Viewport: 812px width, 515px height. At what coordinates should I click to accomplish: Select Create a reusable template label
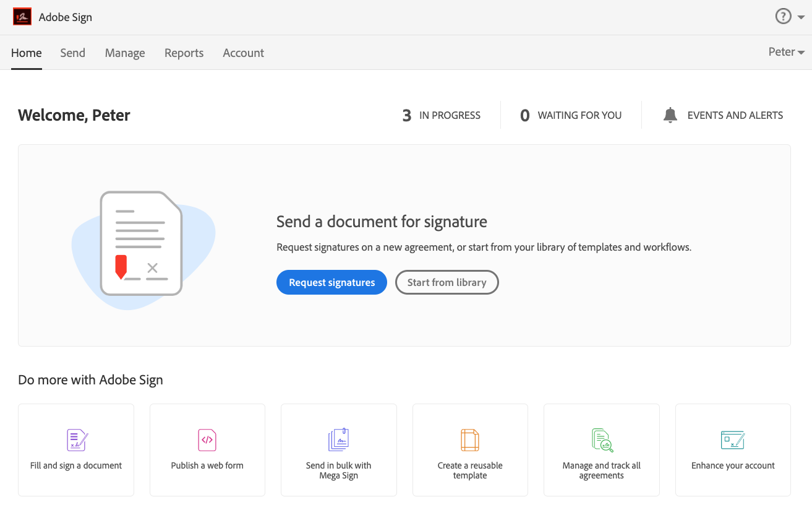tap(470, 470)
